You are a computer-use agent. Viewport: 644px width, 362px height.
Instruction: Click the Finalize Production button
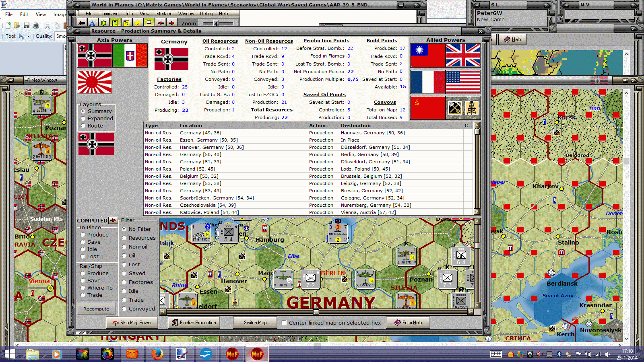pos(194,323)
